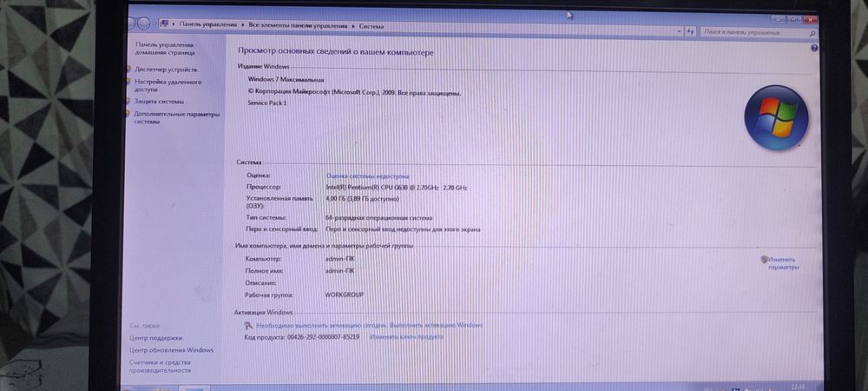Viewport: 868px width, 391px height.
Task: Click the search magnifier icon
Action: click(x=812, y=34)
